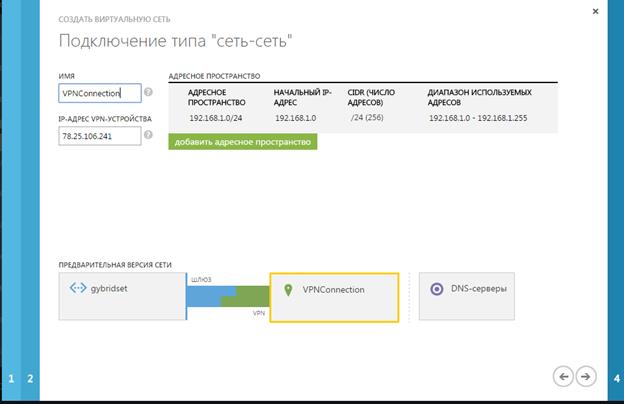Click help icon next to name field
Viewport: 624px width, 404px height.
pos(149,93)
